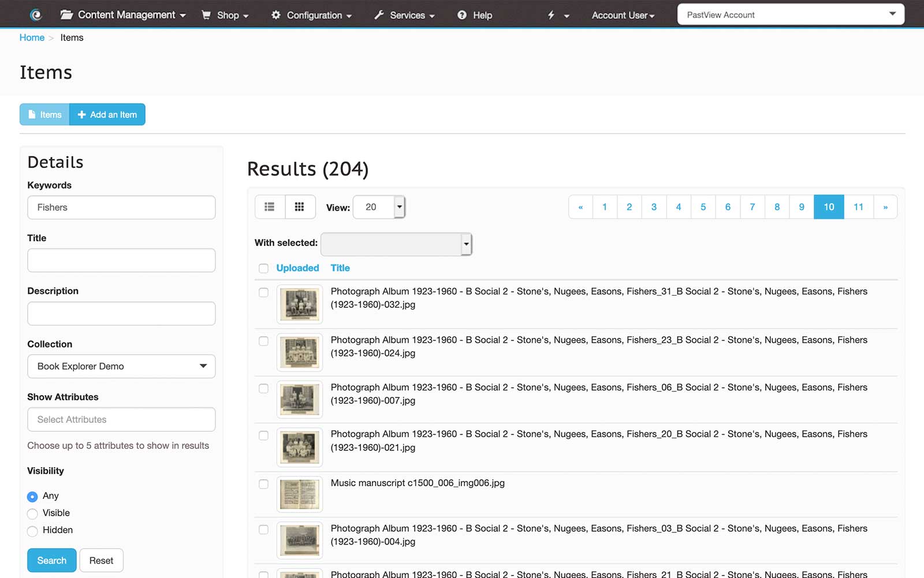The height and width of the screenshot is (578, 924).
Task: Open item title ending (1923-1960)-024.jpg
Action: [x=599, y=346]
